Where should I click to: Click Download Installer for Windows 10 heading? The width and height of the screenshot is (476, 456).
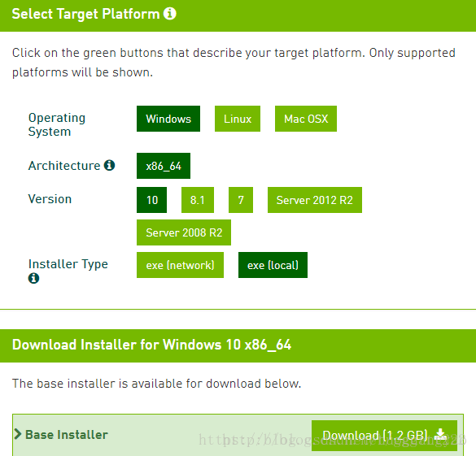click(x=151, y=345)
